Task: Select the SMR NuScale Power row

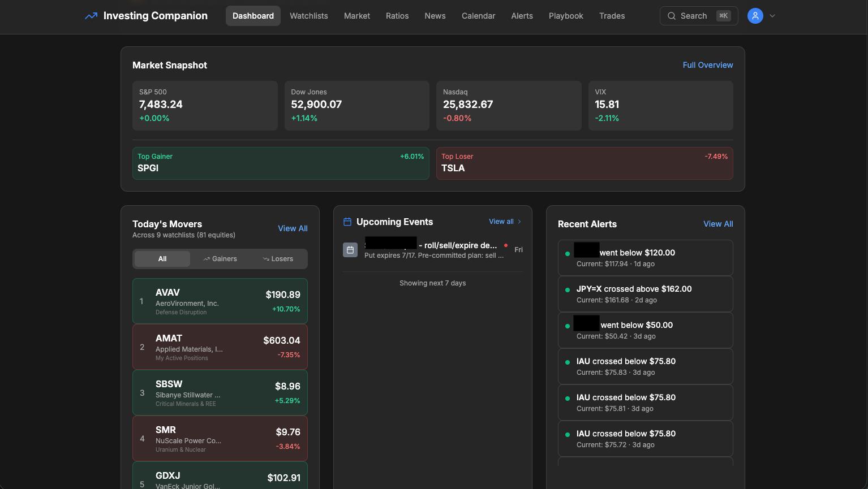Action: 220,439
